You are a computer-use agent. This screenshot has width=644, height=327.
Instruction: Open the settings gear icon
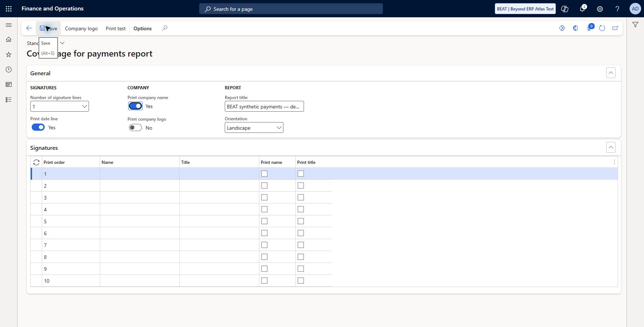[x=600, y=9]
